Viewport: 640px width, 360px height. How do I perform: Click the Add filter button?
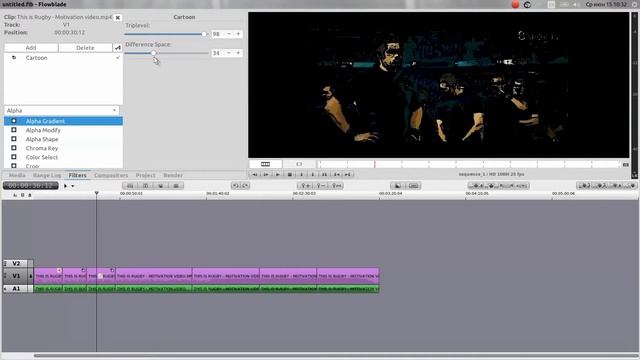point(31,48)
